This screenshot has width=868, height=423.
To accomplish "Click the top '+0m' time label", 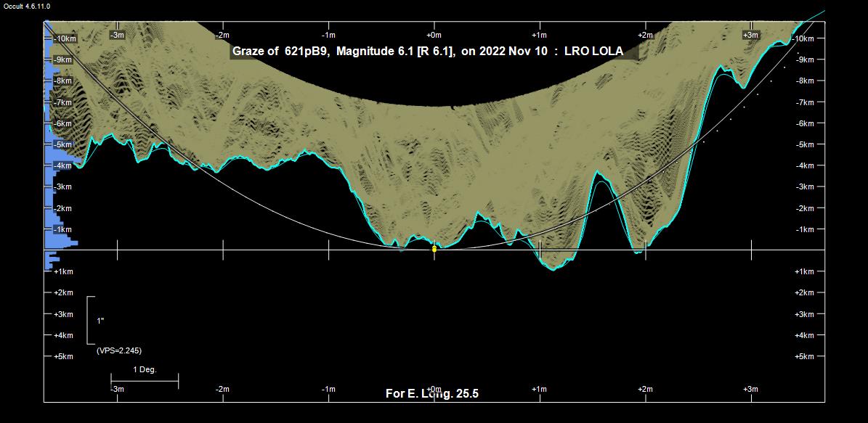I will [434, 35].
